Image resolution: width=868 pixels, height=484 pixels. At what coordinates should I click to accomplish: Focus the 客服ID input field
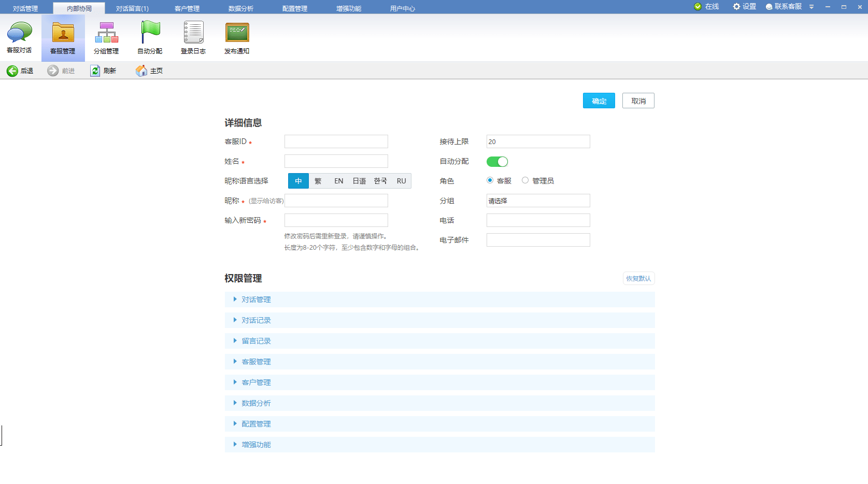[336, 141]
